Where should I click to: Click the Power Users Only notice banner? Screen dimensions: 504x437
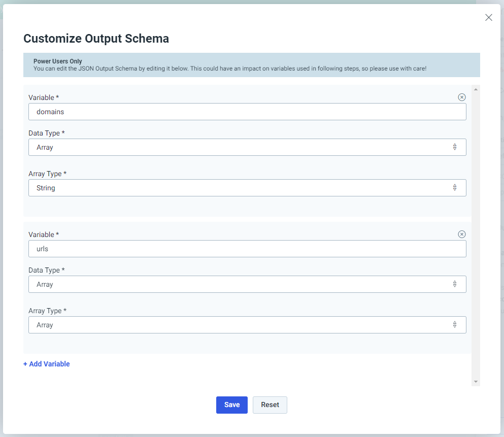pyautogui.click(x=252, y=65)
